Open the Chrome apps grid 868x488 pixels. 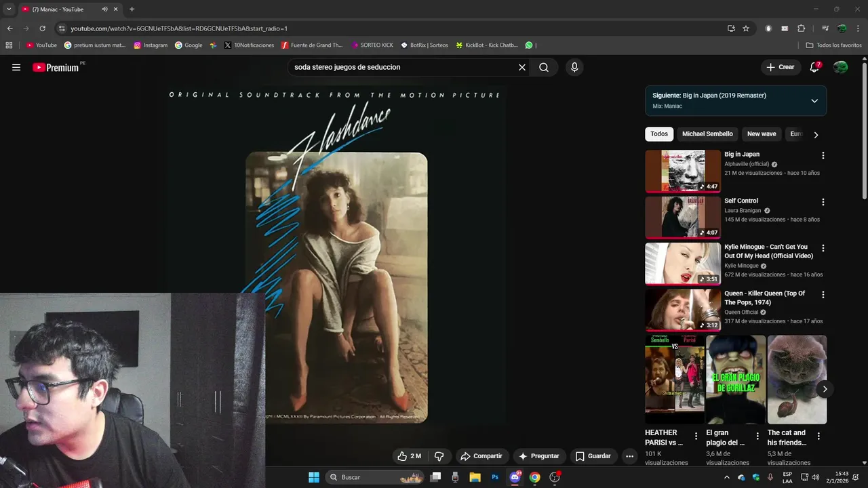(x=9, y=45)
